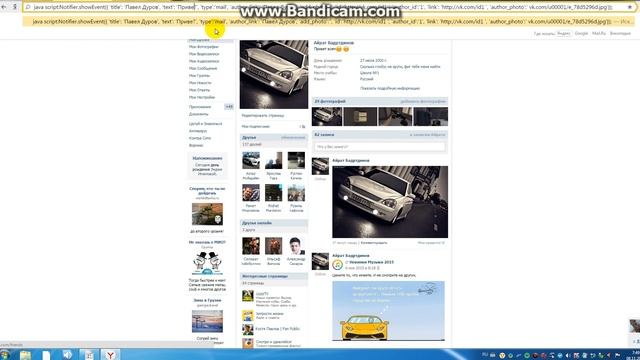Viewport: 640px width, 360px height.
Task: Open first interesting page with yellow-black icon
Action: [x=248, y=296]
